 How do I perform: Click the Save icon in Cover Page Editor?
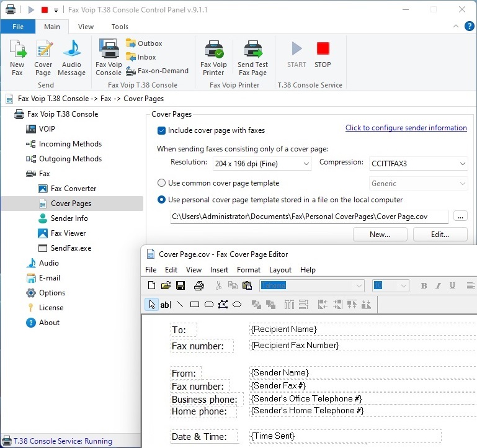click(x=181, y=286)
